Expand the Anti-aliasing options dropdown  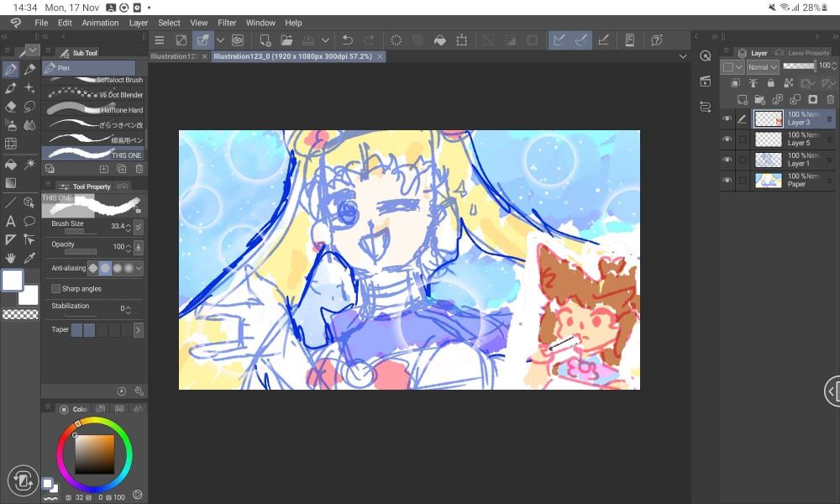click(x=139, y=268)
